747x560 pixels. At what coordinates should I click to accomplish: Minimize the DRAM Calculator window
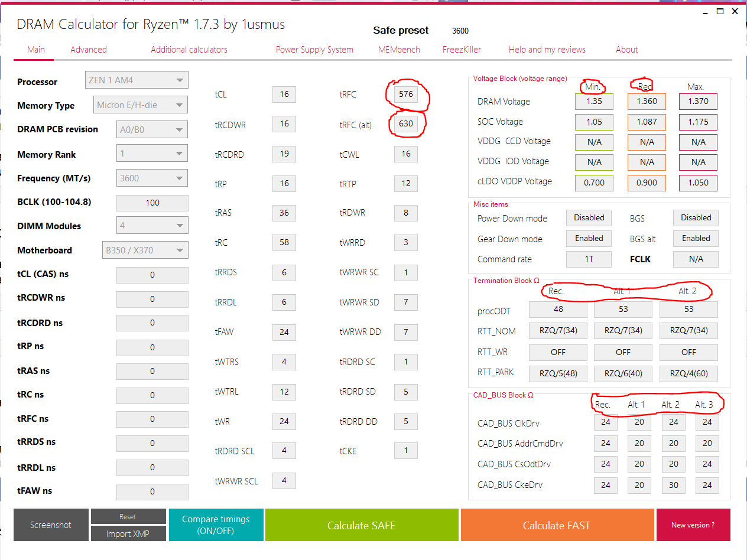(705, 12)
